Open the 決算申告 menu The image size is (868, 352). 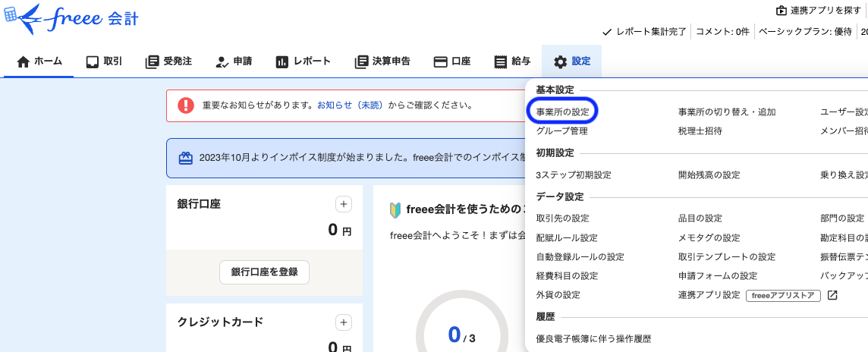[x=382, y=61]
